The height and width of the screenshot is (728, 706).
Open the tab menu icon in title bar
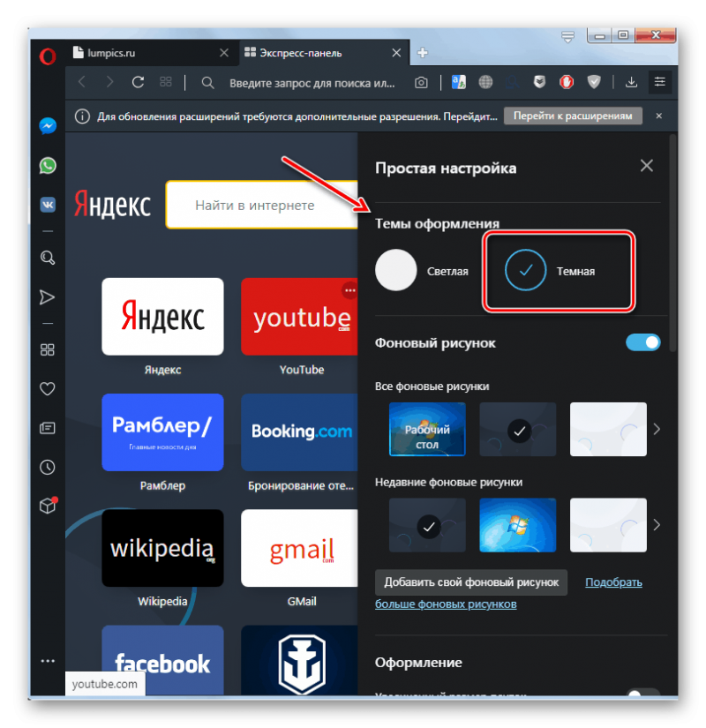pyautogui.click(x=567, y=36)
